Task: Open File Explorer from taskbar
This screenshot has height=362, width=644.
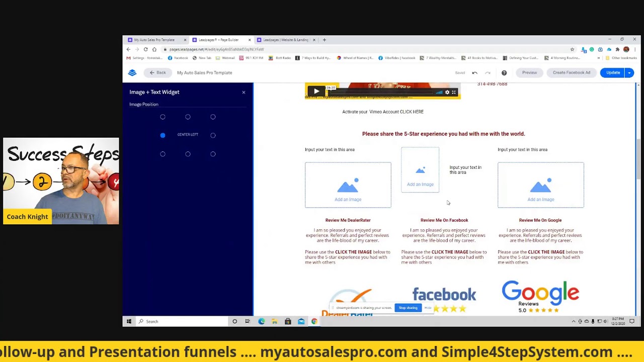Action: click(x=274, y=321)
